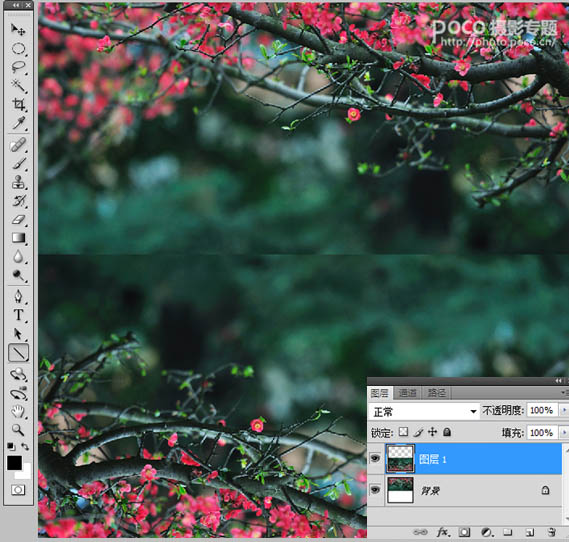Swap foreground and background colors

(25, 447)
